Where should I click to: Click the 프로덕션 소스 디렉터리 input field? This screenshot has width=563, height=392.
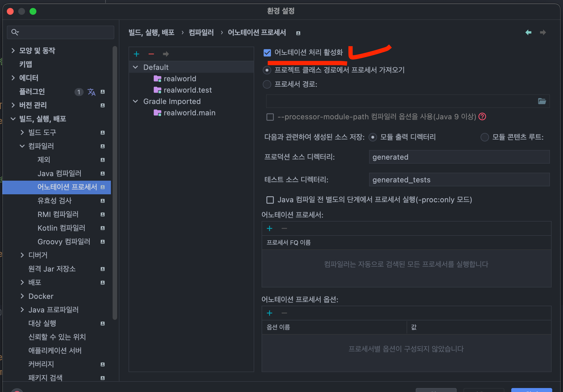tap(459, 157)
